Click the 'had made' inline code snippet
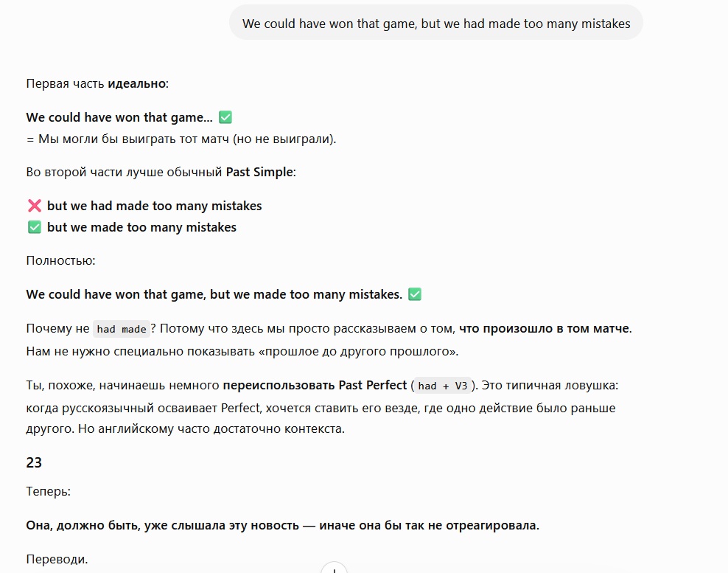The height and width of the screenshot is (573, 728). pos(121,329)
